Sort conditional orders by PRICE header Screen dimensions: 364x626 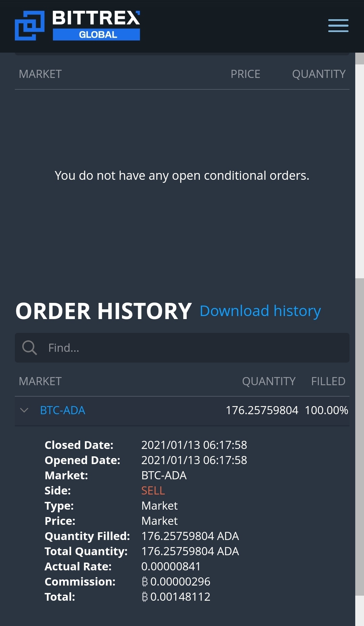click(245, 74)
